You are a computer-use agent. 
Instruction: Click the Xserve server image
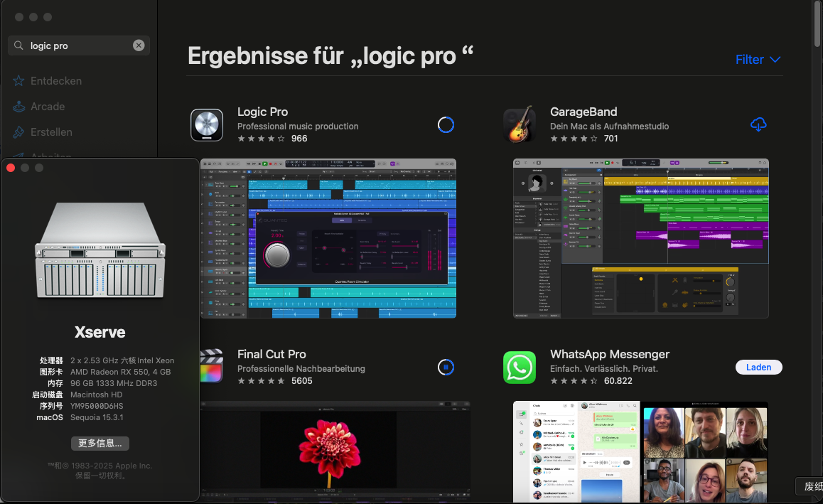click(x=100, y=250)
